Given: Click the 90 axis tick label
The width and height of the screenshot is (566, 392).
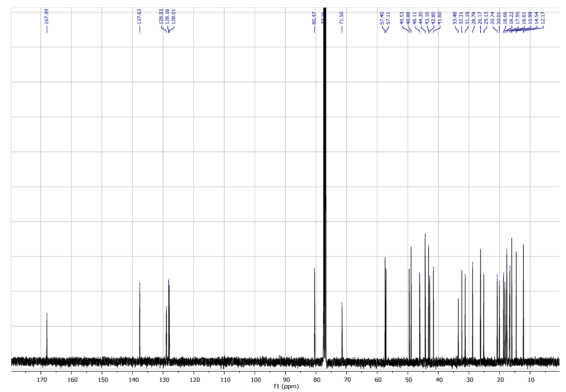Looking at the screenshot, I should (286, 380).
